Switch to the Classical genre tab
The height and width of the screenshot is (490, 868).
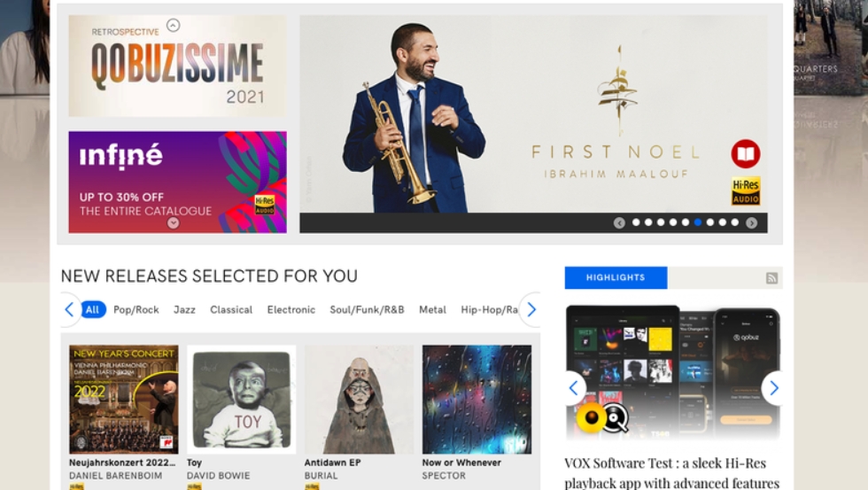[x=231, y=309]
